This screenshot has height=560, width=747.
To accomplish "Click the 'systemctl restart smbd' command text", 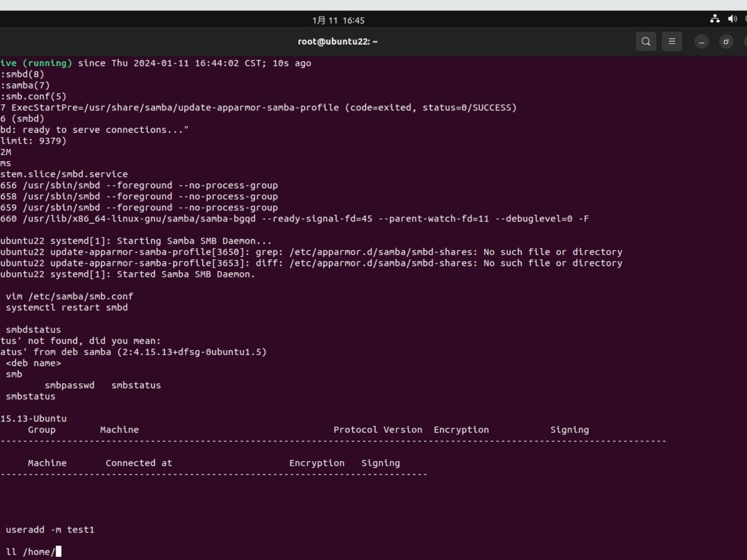I will (67, 307).
